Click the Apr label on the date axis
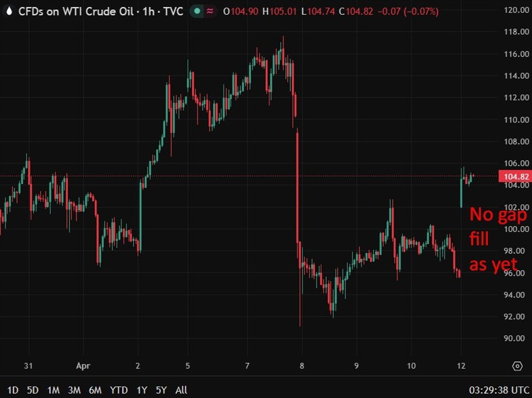Image resolution: width=532 pixels, height=398 pixels. pos(83,366)
